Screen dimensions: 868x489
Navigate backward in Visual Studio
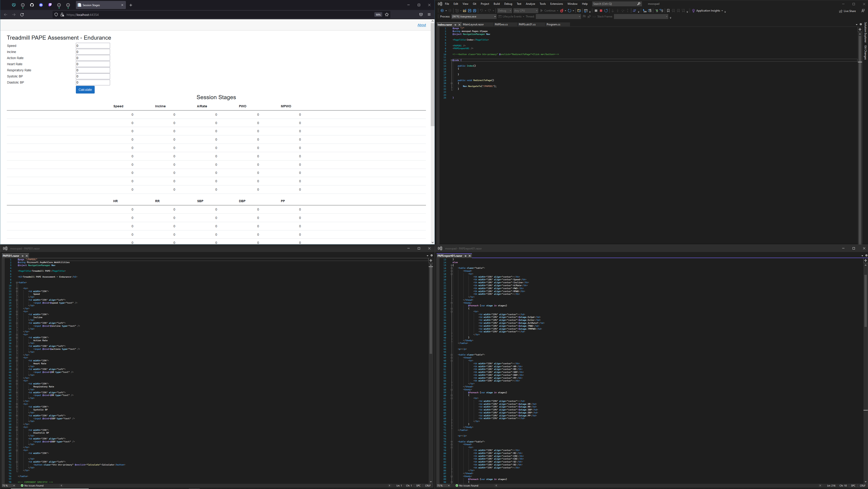click(442, 11)
